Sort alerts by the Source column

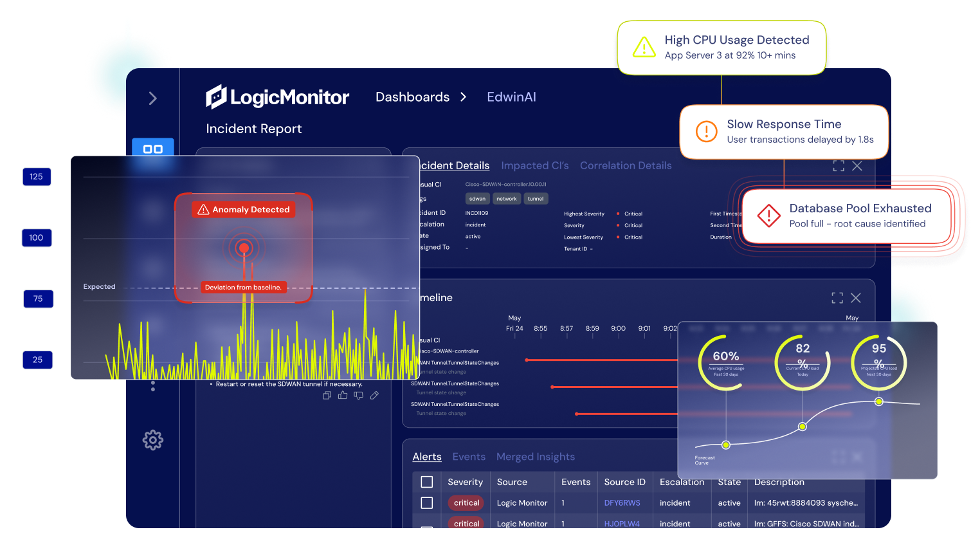coord(512,482)
